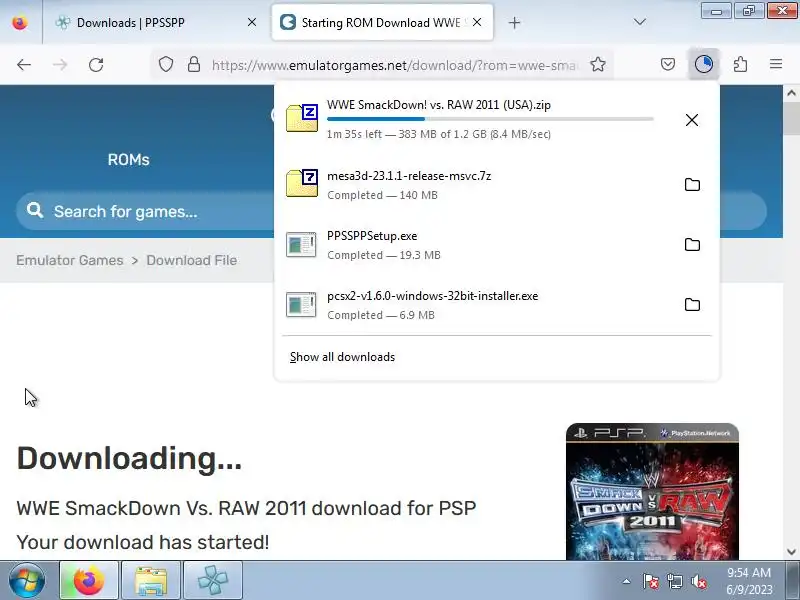Show PPSSPPSetup.exe in folder
This screenshot has width=800, height=600.
tap(692, 245)
